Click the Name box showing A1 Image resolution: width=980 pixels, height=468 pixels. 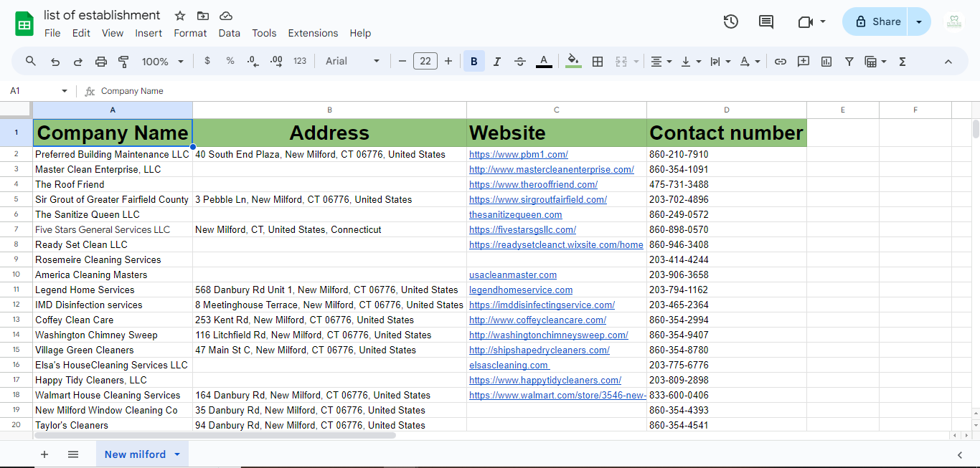[39, 91]
